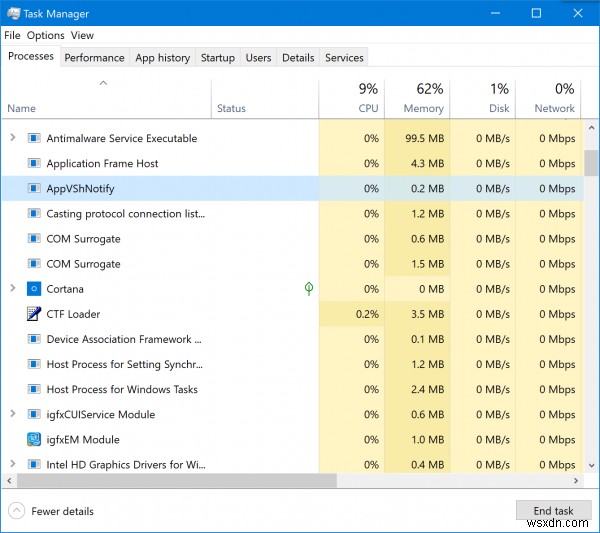Click the CTF Loader pen icon
Viewport: 600px width, 533px height.
[34, 314]
